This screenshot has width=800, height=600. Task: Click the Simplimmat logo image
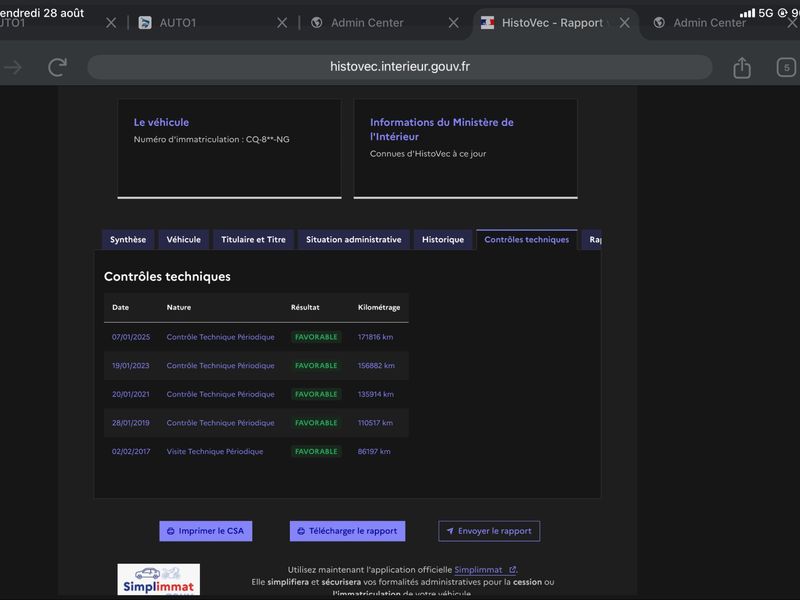click(x=159, y=579)
